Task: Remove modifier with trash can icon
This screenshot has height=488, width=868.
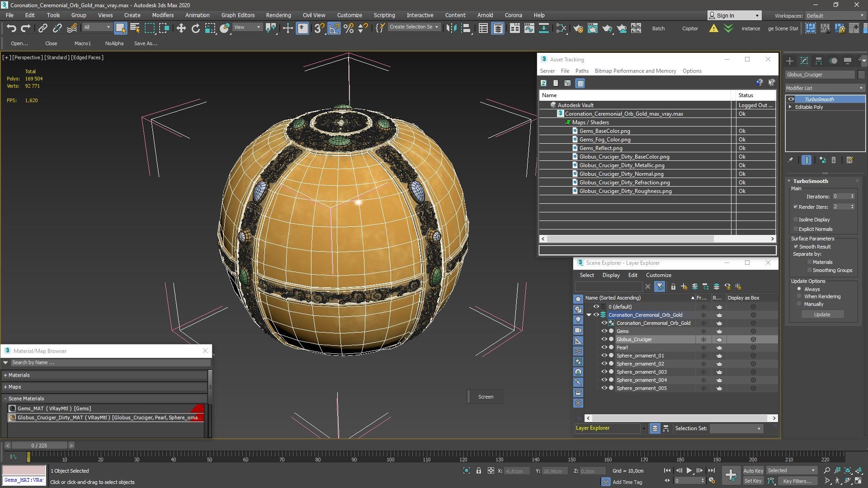Action: click(834, 160)
